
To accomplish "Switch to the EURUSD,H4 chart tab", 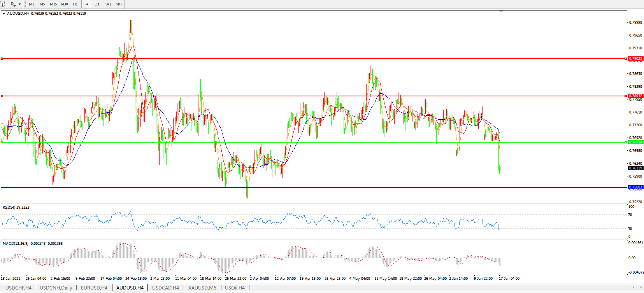I will point(94,288).
